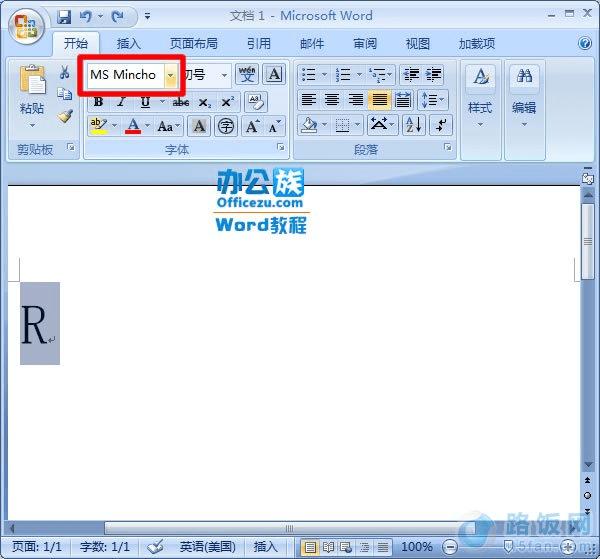600x559 pixels.
Task: Open the MS Mincho font name dropdown
Action: pyautogui.click(x=170, y=75)
